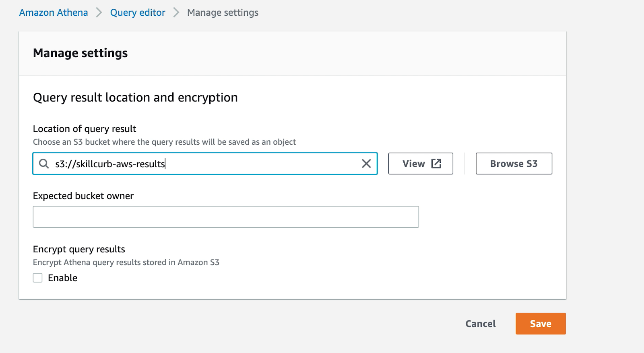644x353 pixels.
Task: Focus the Location of query result field
Action: pyautogui.click(x=209, y=164)
